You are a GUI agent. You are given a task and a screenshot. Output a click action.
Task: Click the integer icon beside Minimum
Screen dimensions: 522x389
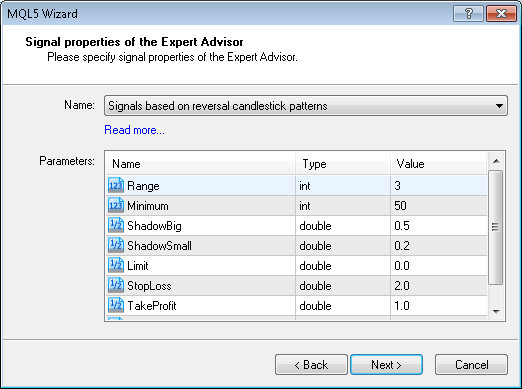[x=116, y=205]
